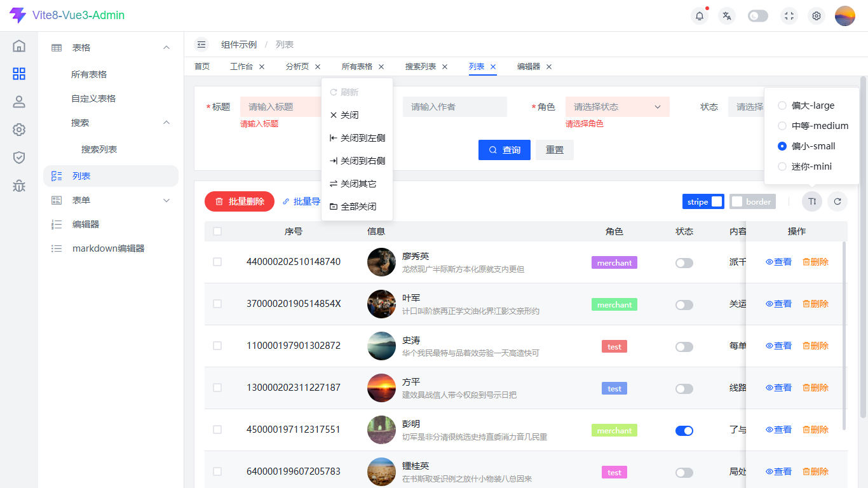
Task: Click the 批量导 export link
Action: coord(301,201)
